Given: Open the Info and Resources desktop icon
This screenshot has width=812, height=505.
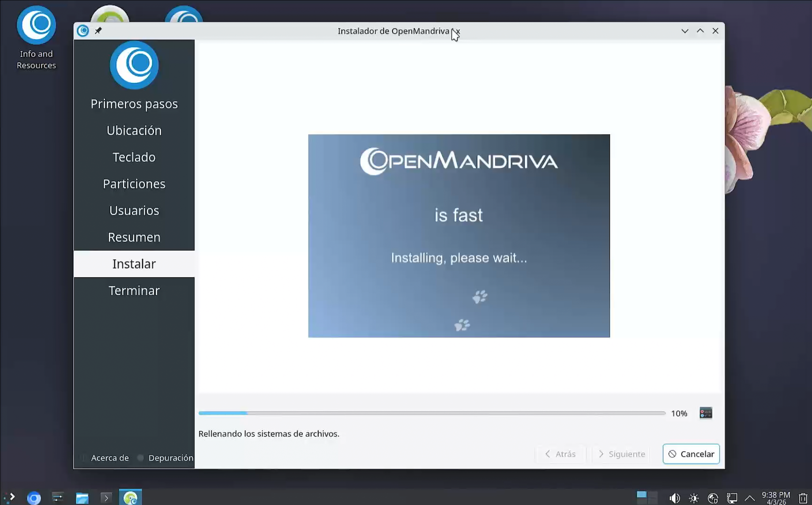Looking at the screenshot, I should pos(36,38).
